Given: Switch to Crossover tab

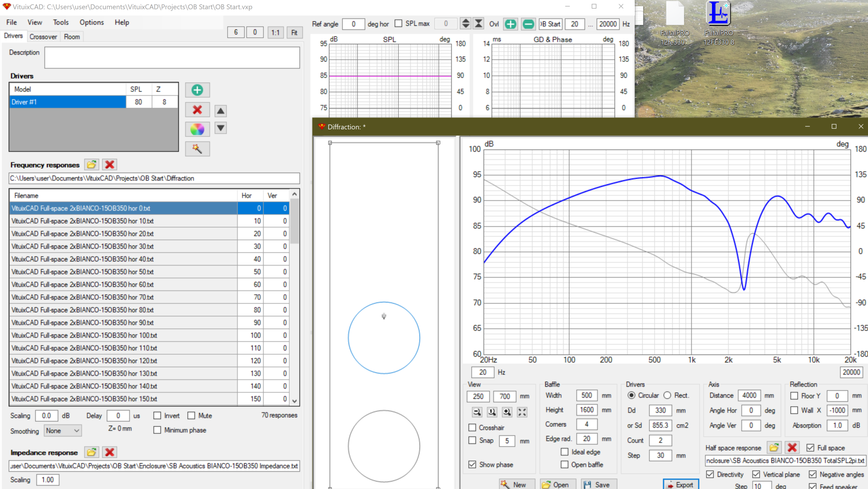Looking at the screenshot, I should pyautogui.click(x=43, y=37).
